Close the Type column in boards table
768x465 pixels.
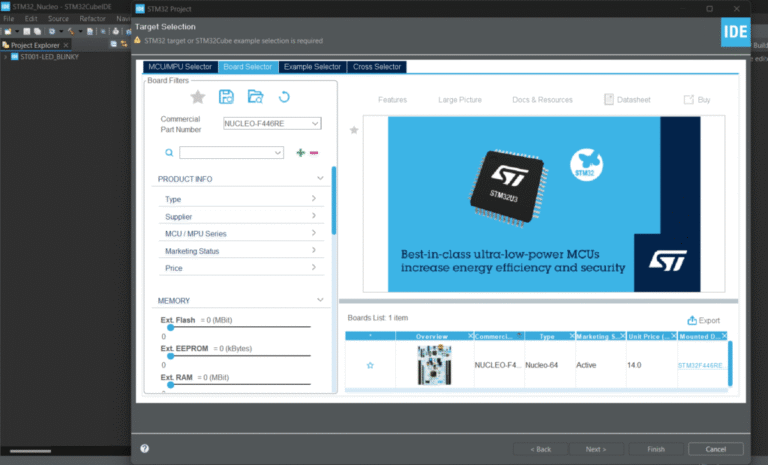572,336
